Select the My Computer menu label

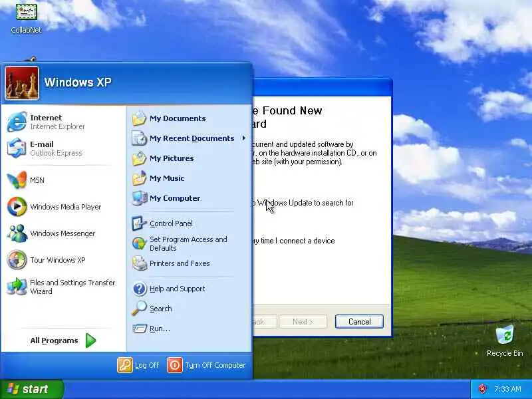pos(175,198)
